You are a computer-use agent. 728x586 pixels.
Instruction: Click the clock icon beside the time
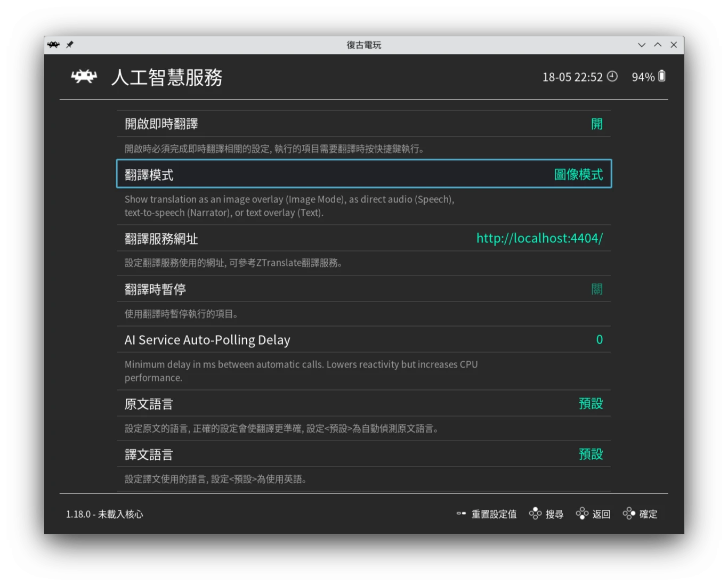[612, 77]
